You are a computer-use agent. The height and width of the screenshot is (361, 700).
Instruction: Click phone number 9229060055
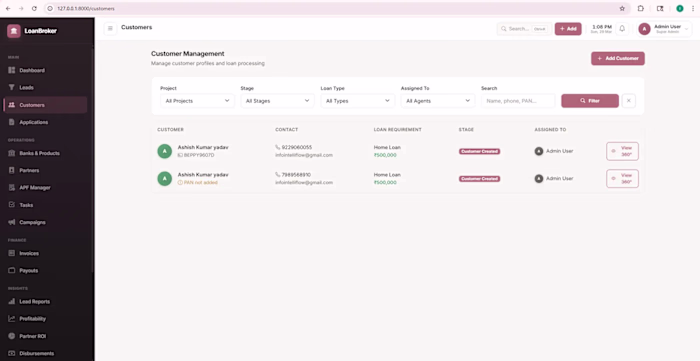pos(297,147)
